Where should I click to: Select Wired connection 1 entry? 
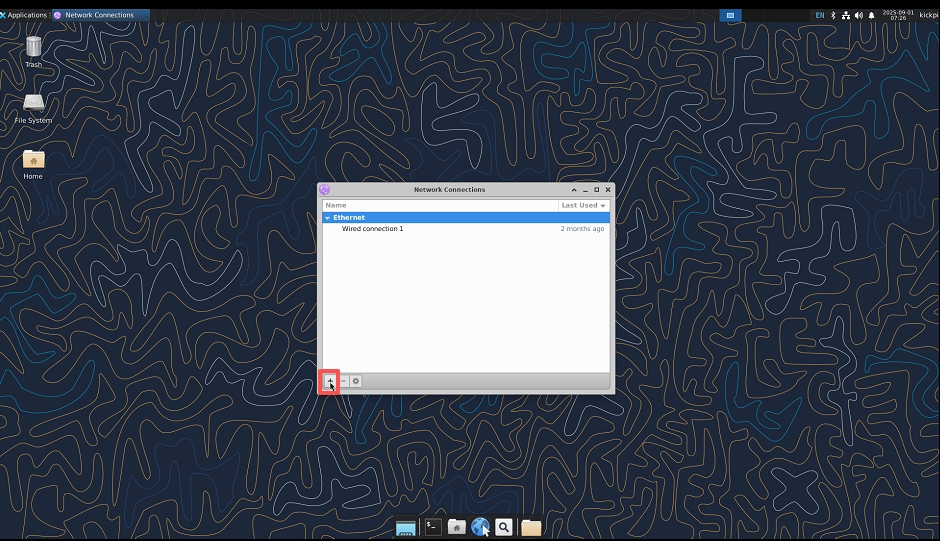(373, 229)
